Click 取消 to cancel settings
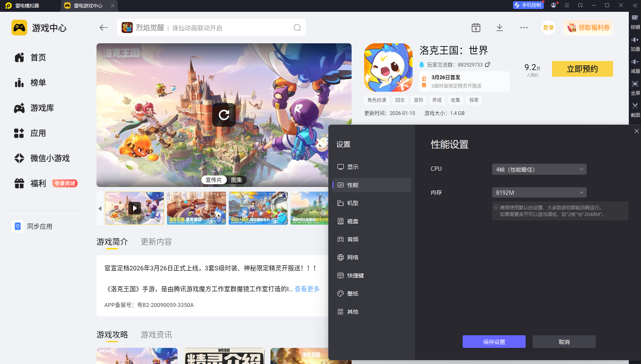The width and height of the screenshot is (641, 364). (564, 342)
